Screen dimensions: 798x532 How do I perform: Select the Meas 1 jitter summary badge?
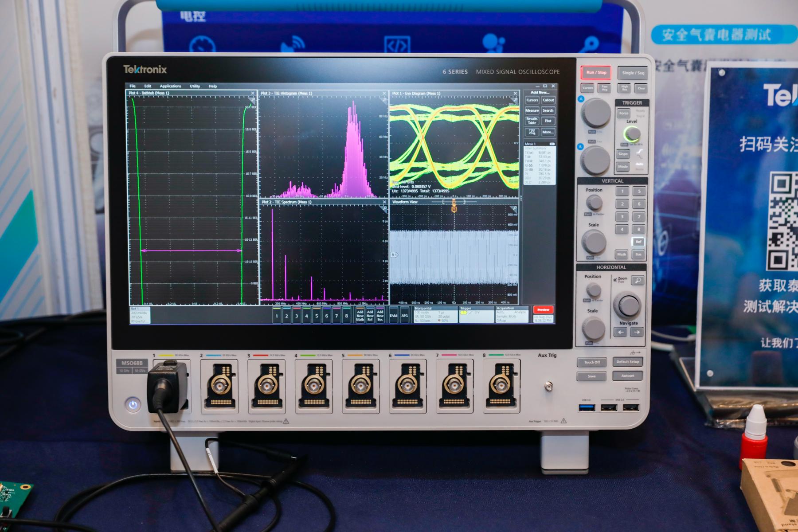(540, 163)
